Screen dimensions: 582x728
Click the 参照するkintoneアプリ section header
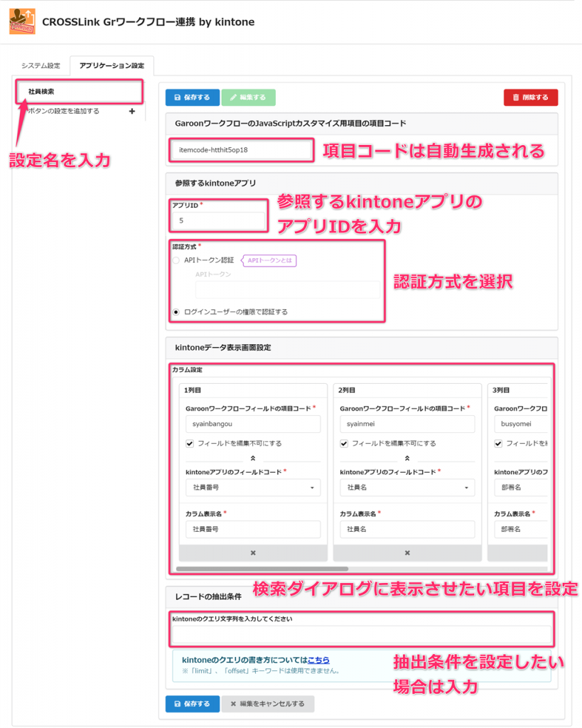[x=362, y=183]
